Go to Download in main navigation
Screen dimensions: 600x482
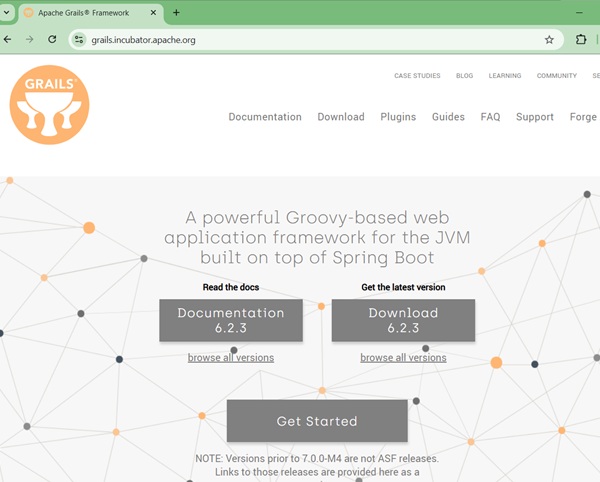click(341, 117)
